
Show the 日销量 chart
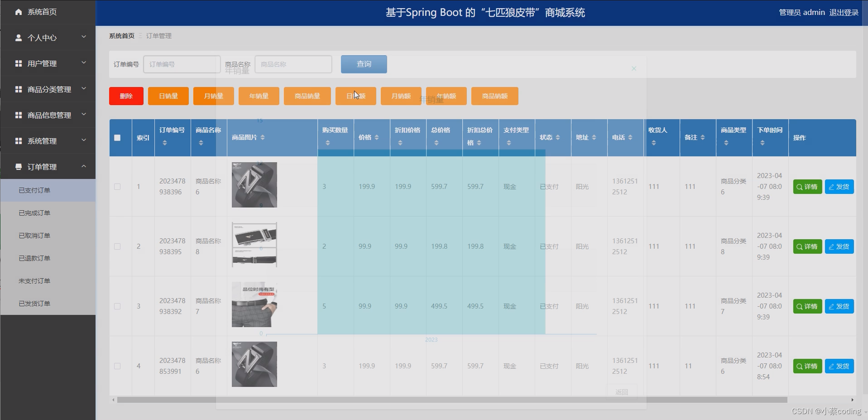pos(168,96)
